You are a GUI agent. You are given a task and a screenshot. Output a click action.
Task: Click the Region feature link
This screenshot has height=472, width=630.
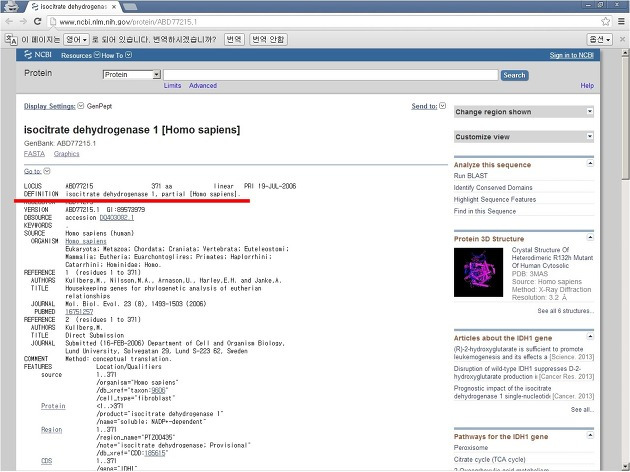[x=51, y=430]
